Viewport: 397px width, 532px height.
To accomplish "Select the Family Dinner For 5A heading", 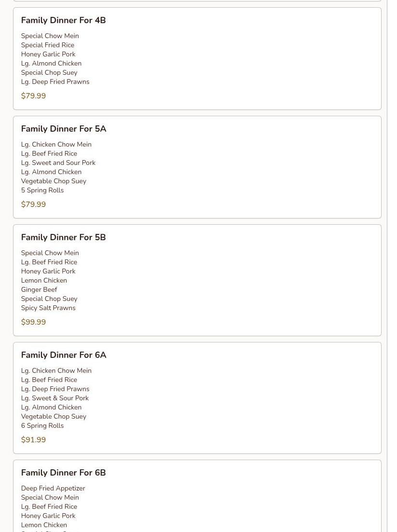I will click(64, 129).
